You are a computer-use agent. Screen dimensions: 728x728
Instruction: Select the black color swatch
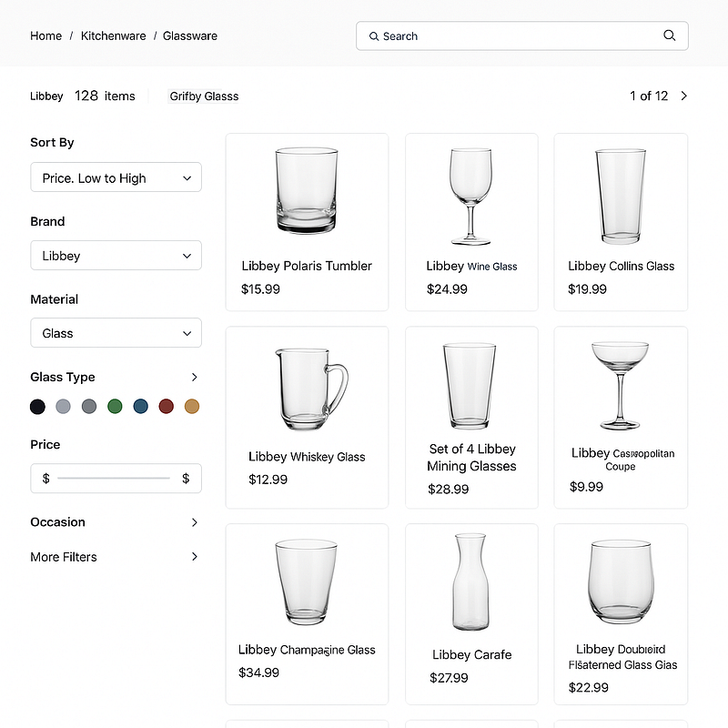[37, 406]
